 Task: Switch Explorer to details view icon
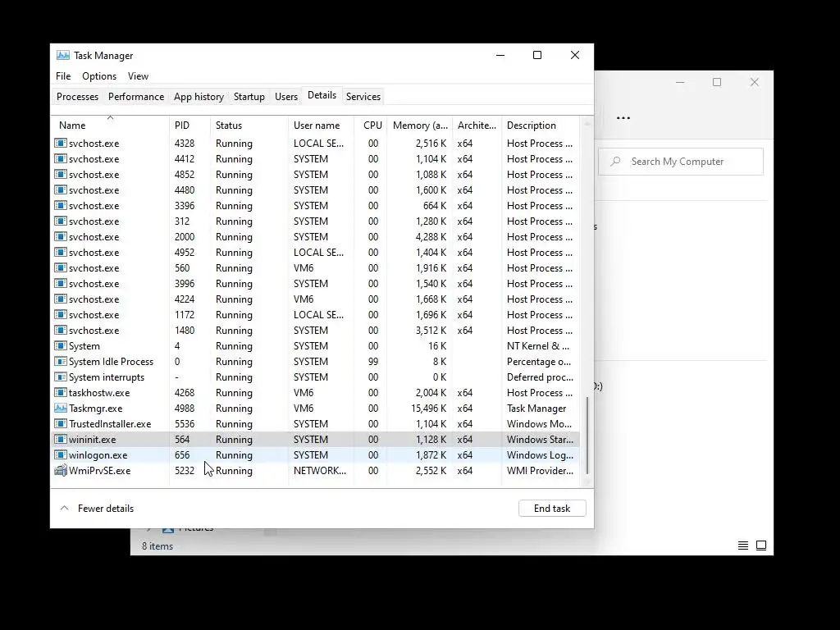pyautogui.click(x=743, y=546)
